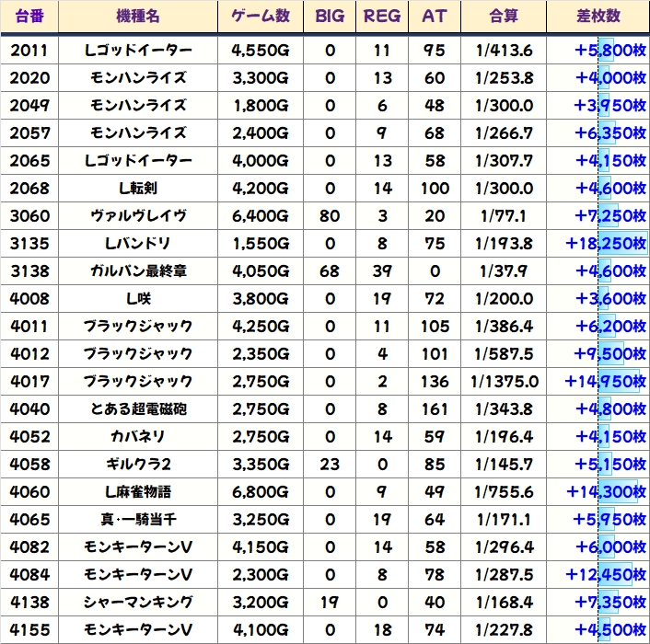Click the +5,800枚 difference value
The height and width of the screenshot is (644, 650).
[x=610, y=51]
